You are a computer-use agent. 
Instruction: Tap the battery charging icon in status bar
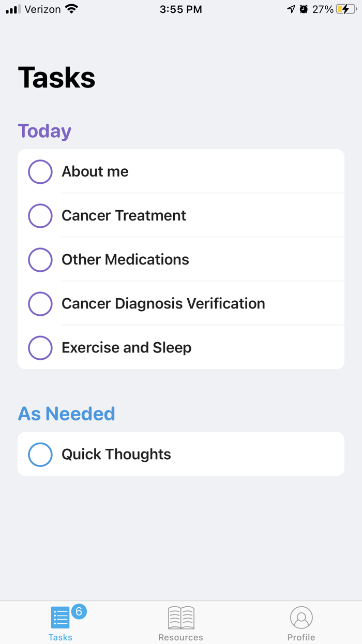[346, 9]
